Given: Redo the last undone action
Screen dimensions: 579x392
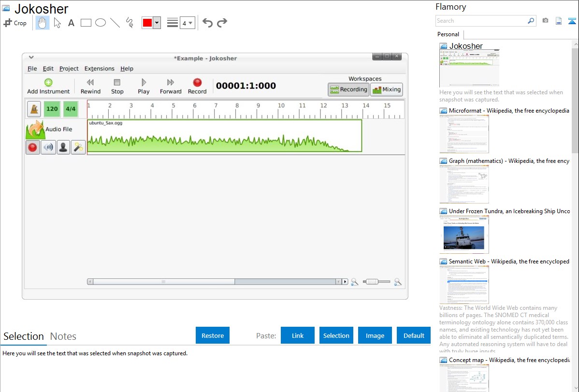Looking at the screenshot, I should click(222, 23).
